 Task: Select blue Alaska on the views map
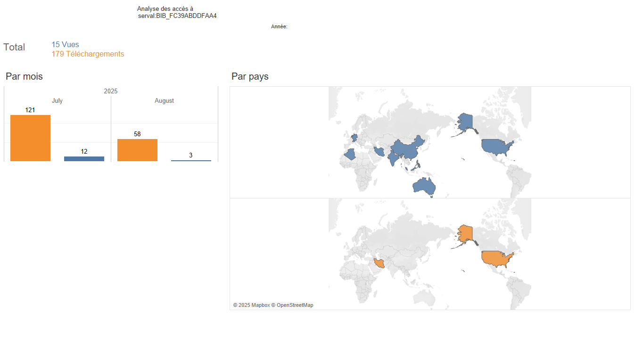click(x=466, y=122)
